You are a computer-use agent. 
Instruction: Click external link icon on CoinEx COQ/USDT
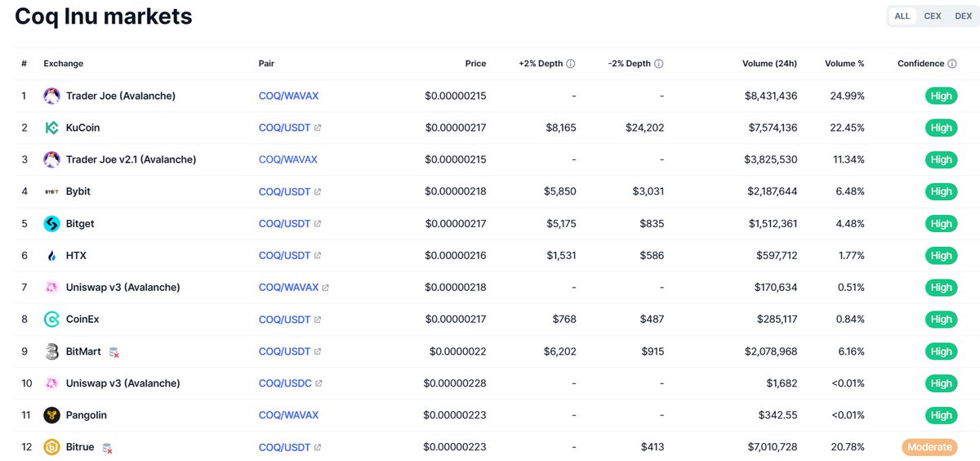[x=318, y=320]
